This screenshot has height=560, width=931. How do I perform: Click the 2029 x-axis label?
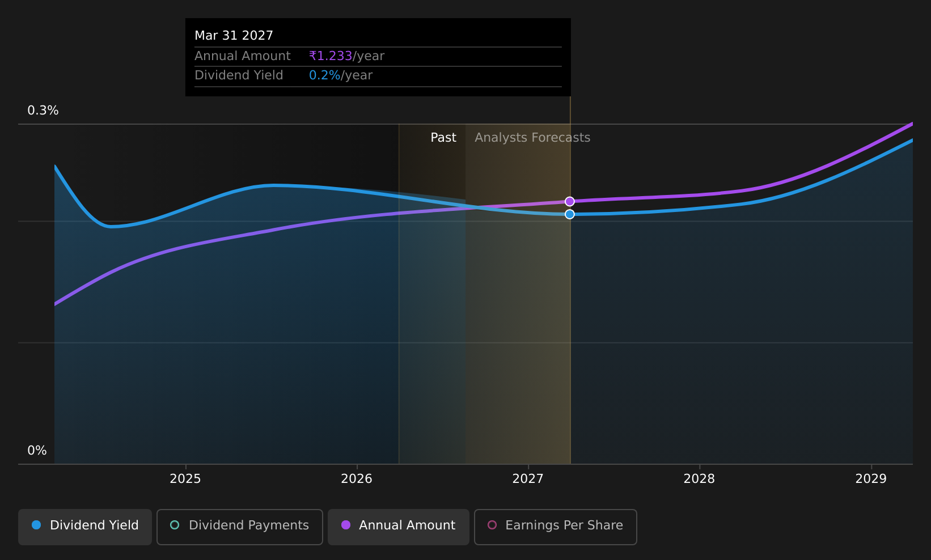point(871,479)
